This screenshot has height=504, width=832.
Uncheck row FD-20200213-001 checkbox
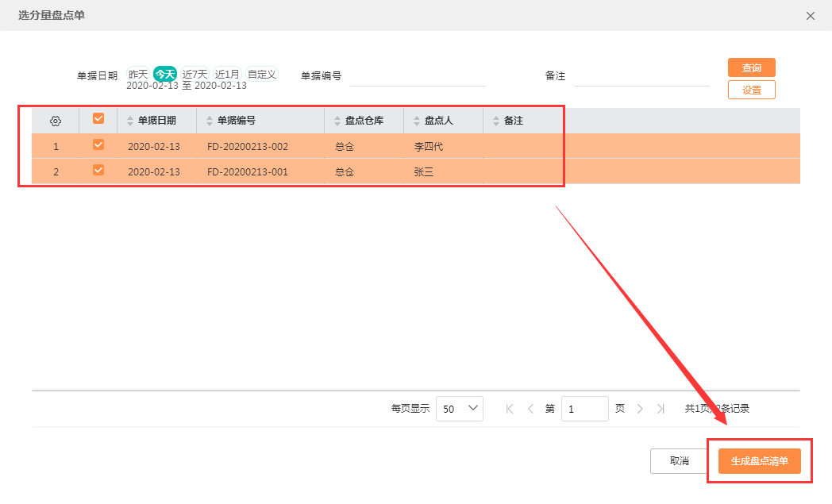(x=98, y=170)
